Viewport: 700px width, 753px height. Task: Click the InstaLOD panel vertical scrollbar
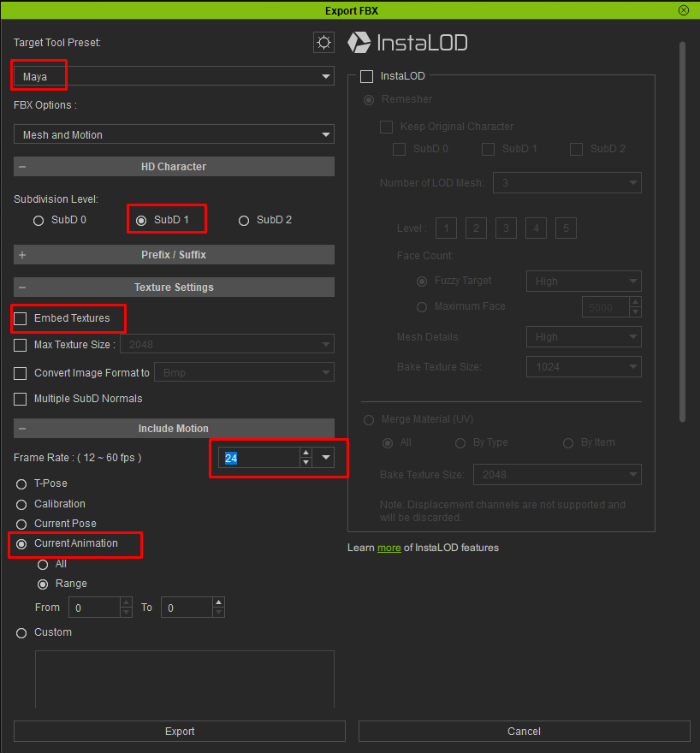682,232
